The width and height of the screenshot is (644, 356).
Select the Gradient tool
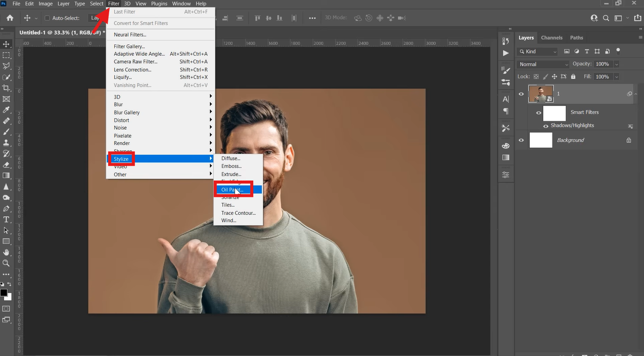(6, 175)
